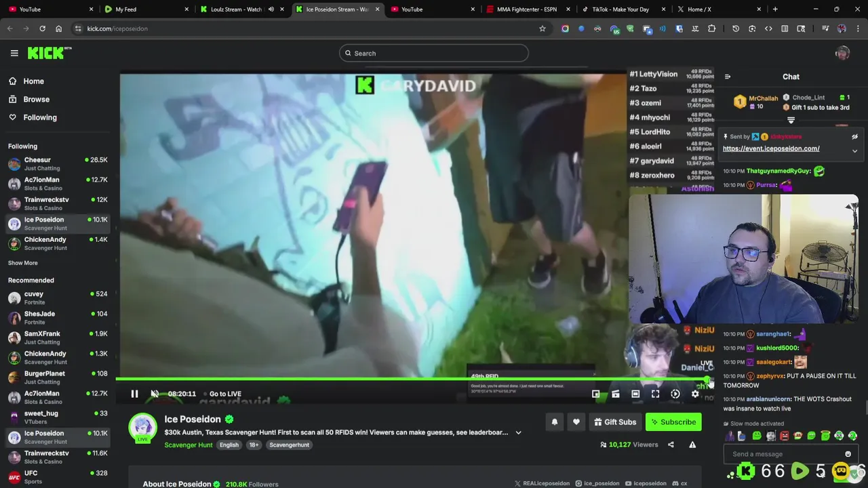Open BurgerPlanet recommended channel

point(58,378)
